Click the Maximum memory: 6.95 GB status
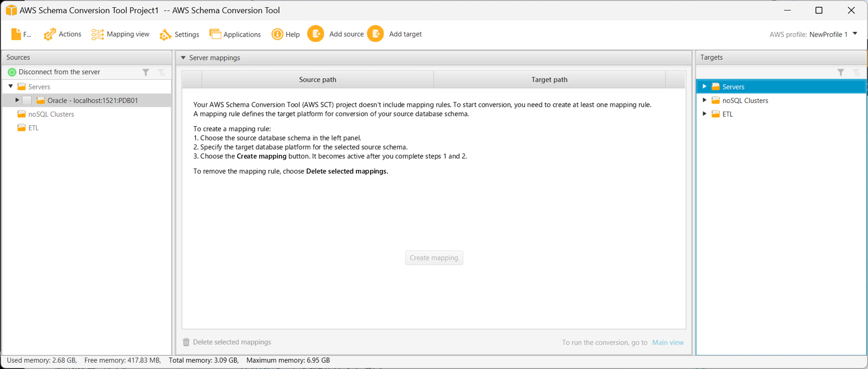The image size is (868, 369). pyautogui.click(x=288, y=360)
